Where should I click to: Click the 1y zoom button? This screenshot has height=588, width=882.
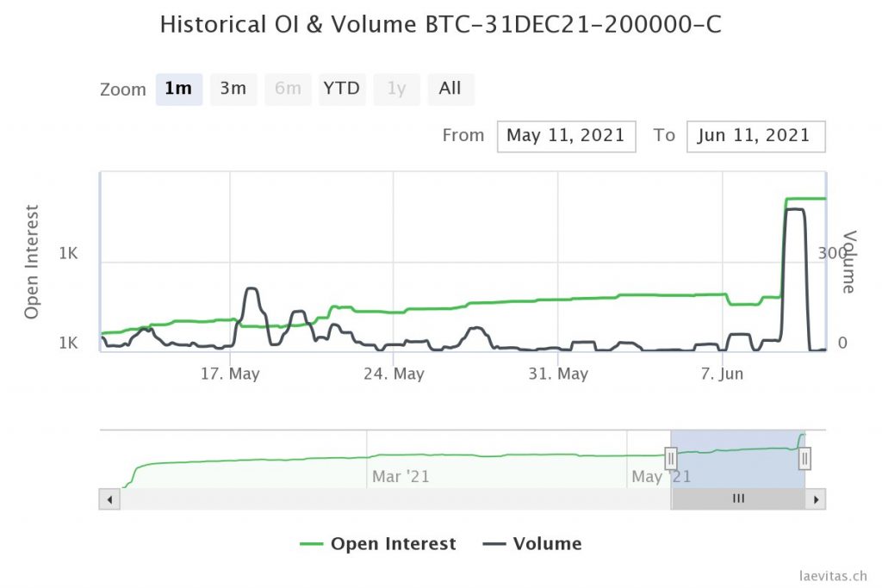396,89
